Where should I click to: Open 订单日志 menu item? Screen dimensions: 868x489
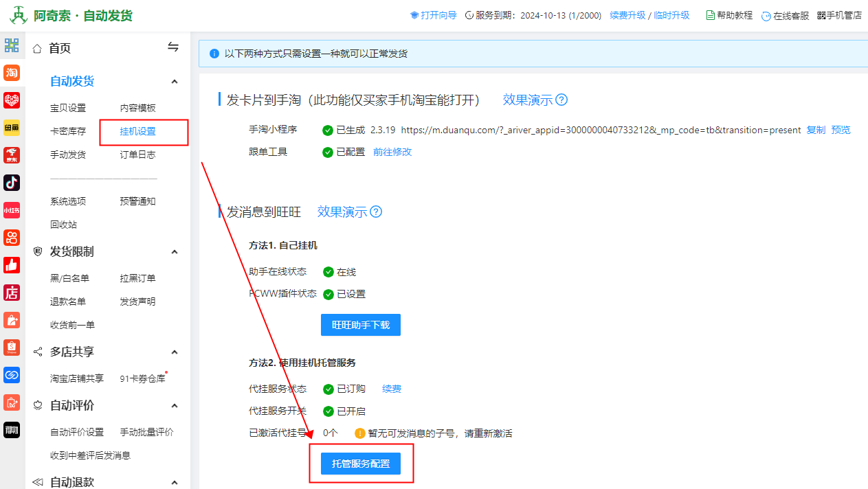coord(137,155)
